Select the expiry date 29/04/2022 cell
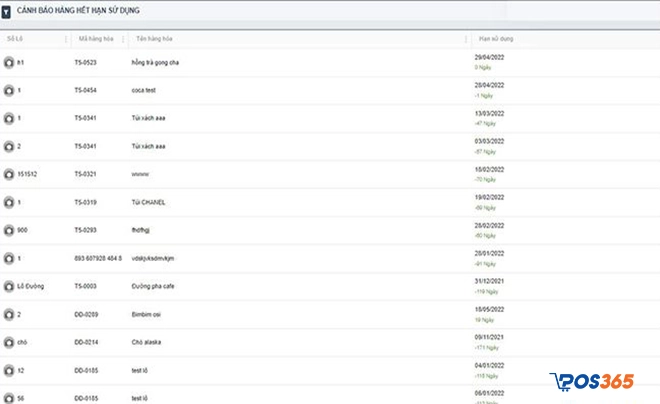This screenshot has width=660, height=404. 491,57
